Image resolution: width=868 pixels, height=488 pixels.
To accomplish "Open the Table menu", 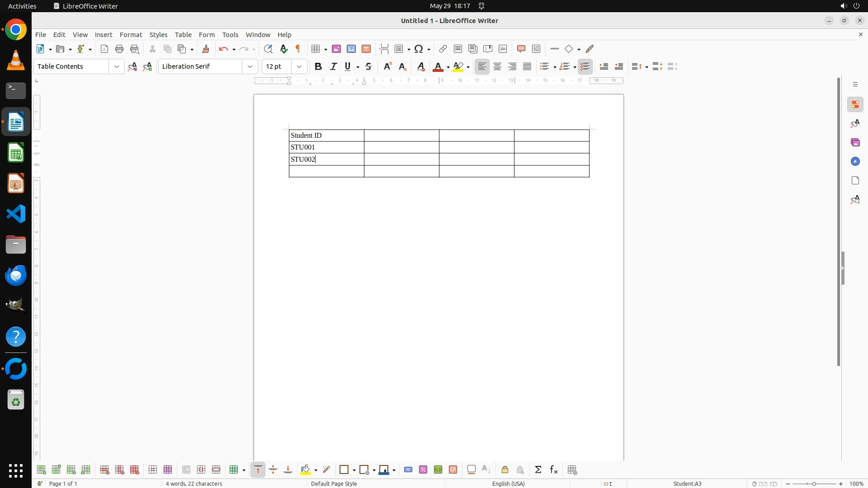I will [183, 35].
